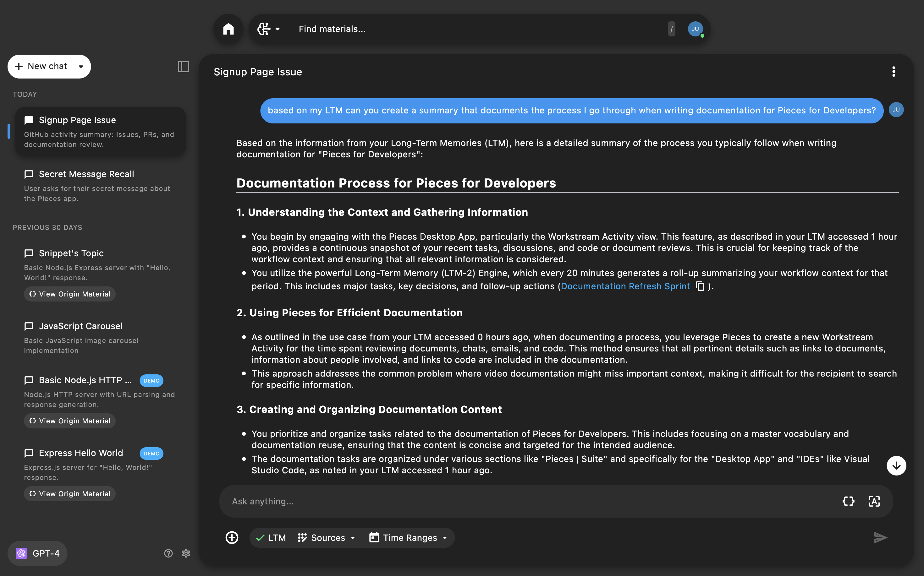924x576 pixels.
Task: Open the JavaScript Carousel chat
Action: click(x=100, y=338)
